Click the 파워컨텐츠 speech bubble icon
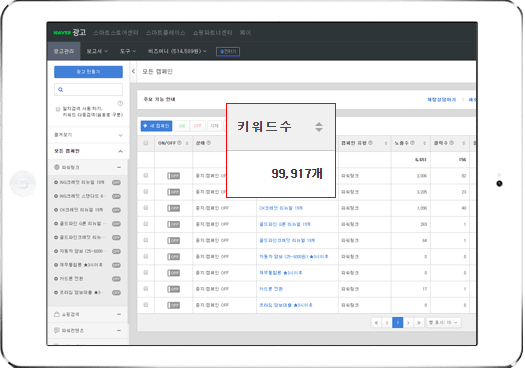The image size is (525, 368). click(57, 330)
